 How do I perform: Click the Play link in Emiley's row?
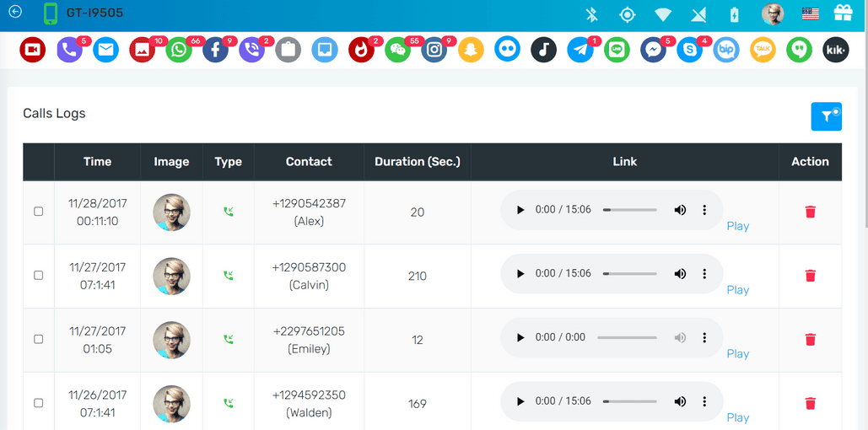[738, 353]
